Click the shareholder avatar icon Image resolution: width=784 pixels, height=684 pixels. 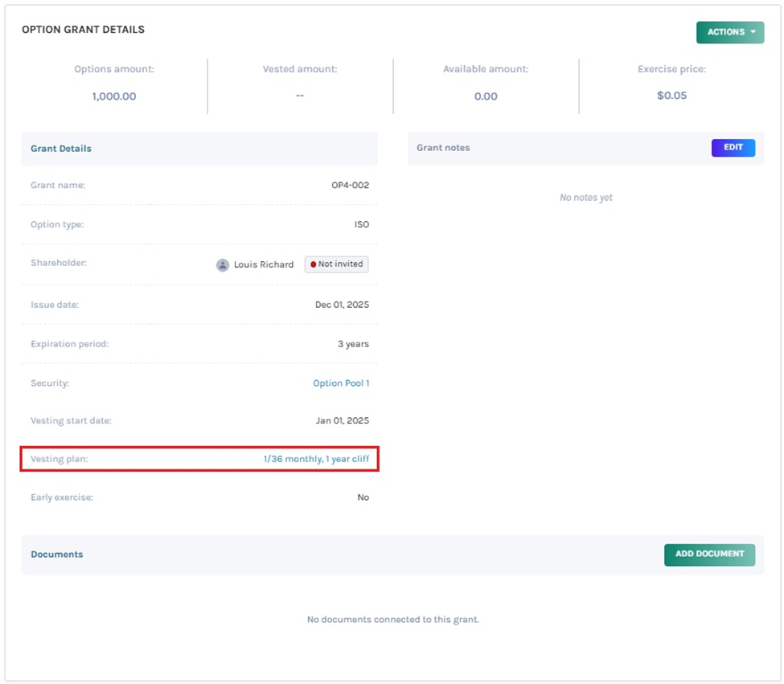pos(223,264)
